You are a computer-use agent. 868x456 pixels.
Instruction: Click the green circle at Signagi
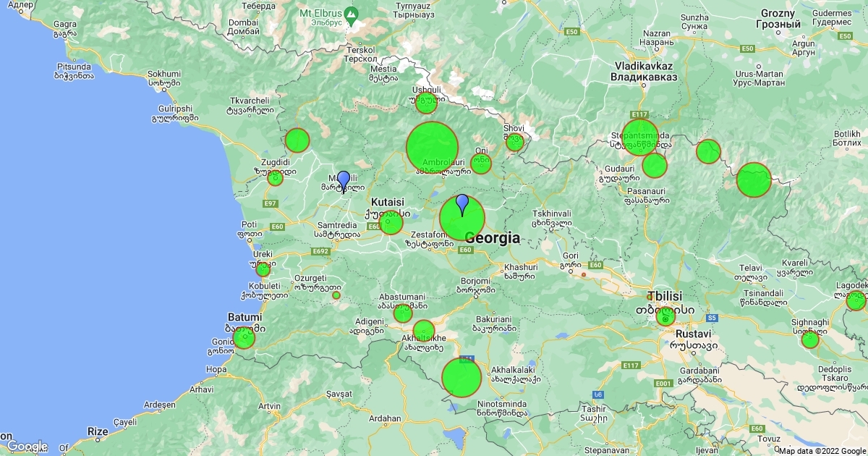coord(810,339)
